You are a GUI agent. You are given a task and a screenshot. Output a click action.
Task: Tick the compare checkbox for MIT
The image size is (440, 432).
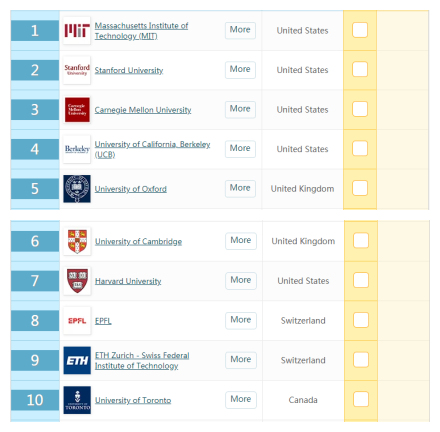tap(360, 30)
